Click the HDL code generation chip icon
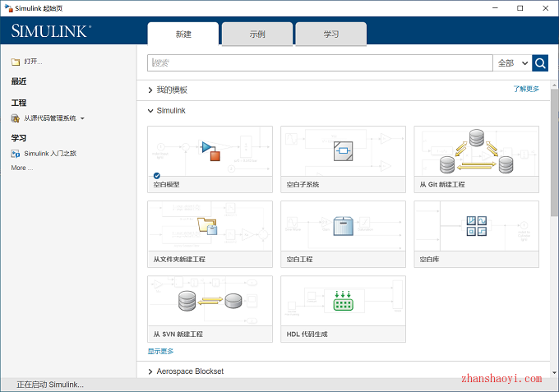Image resolution: width=559 pixels, height=392 pixels. click(343, 301)
